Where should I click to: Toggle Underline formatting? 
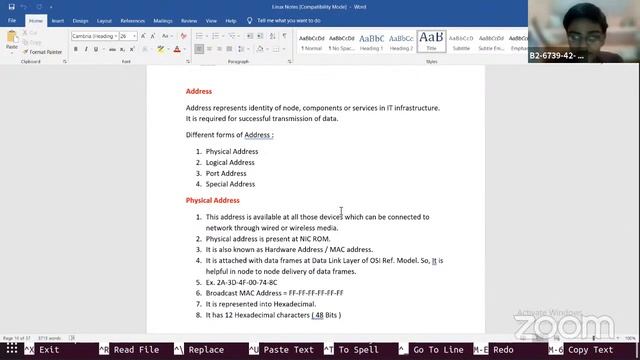coord(96,49)
